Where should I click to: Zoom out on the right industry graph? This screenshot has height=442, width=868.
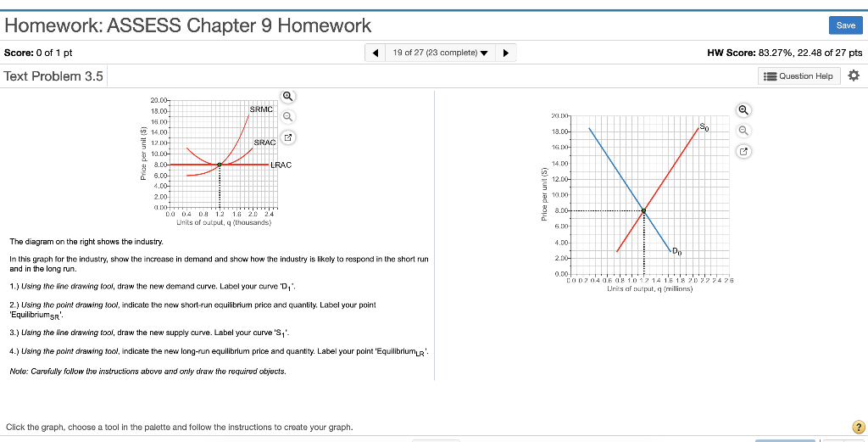(x=744, y=131)
